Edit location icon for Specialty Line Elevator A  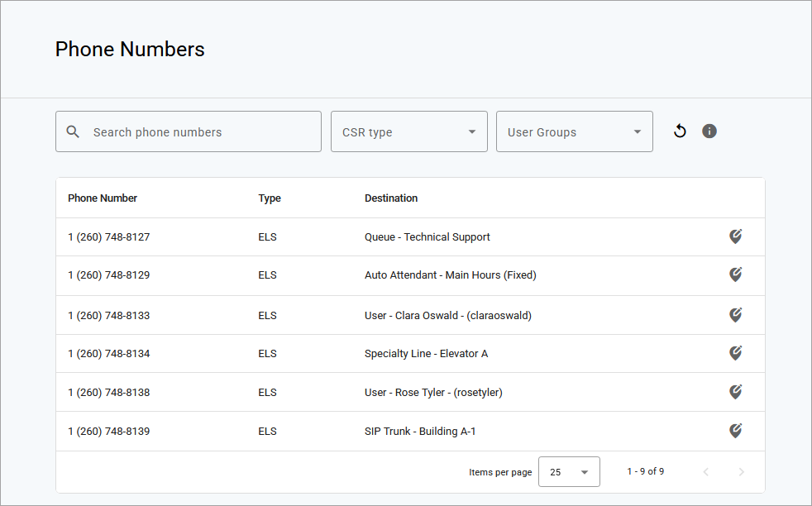735,354
